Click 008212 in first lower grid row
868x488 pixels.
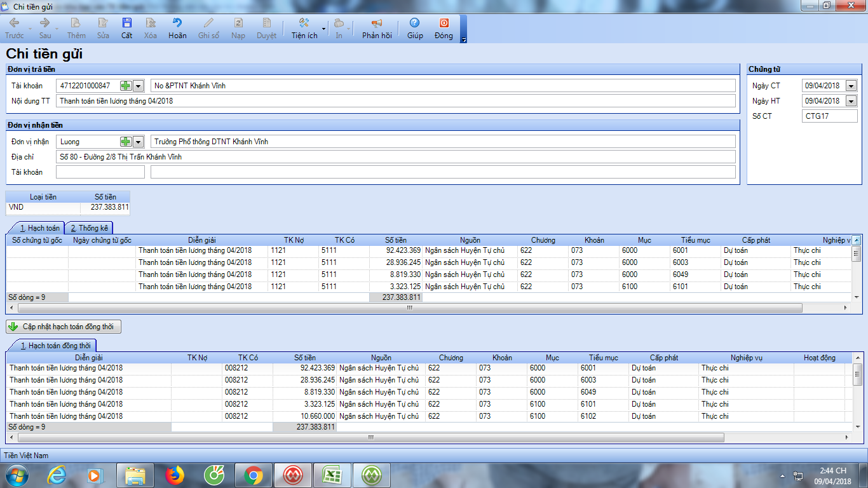click(x=247, y=368)
